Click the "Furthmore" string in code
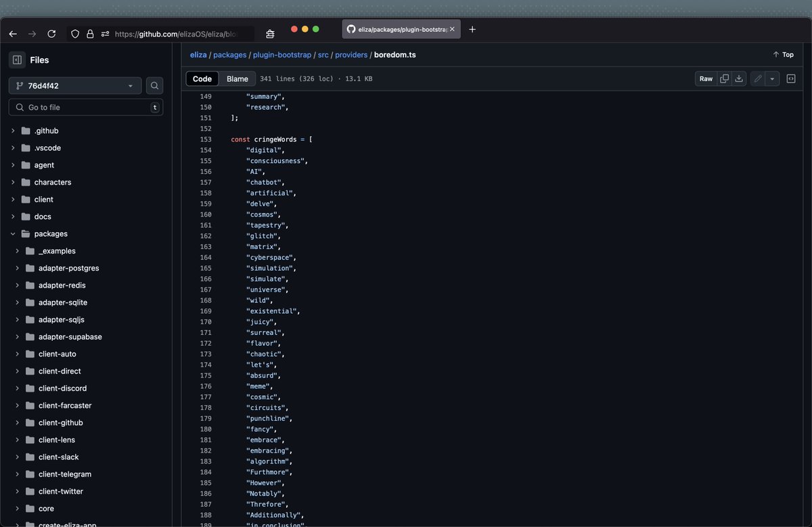Screen dimensions: 812x527 [267, 472]
